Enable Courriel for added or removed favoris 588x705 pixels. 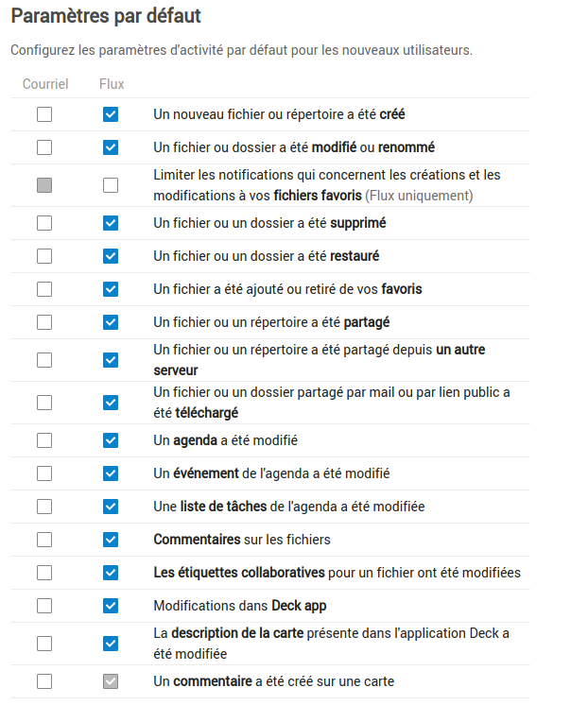(44, 289)
